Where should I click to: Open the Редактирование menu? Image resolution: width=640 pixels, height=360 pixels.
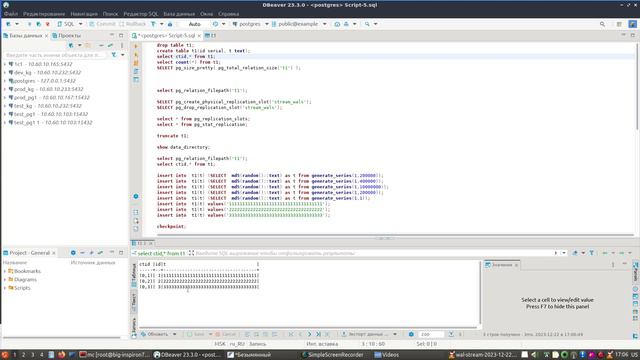click(44, 14)
